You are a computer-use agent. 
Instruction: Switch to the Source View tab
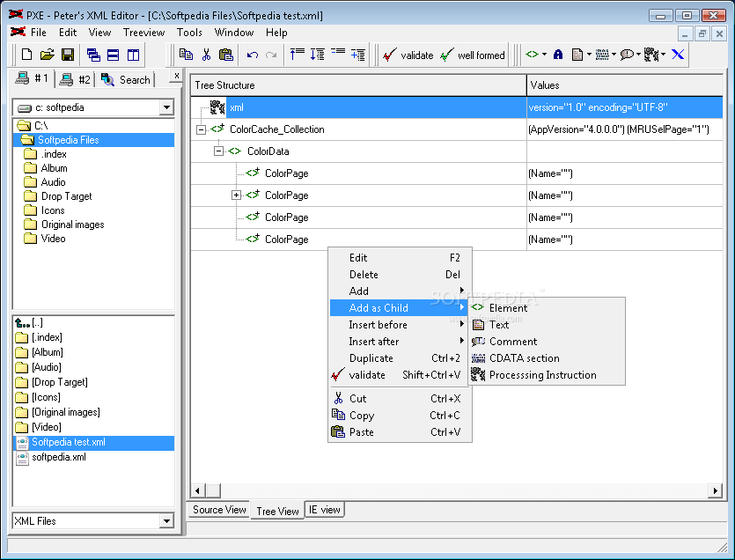(x=219, y=510)
